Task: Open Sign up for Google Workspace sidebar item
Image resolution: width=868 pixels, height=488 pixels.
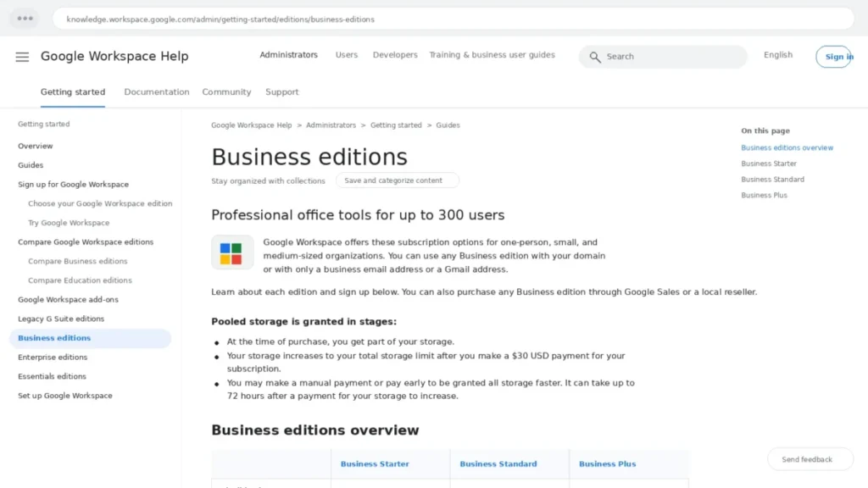Action: click(73, 184)
